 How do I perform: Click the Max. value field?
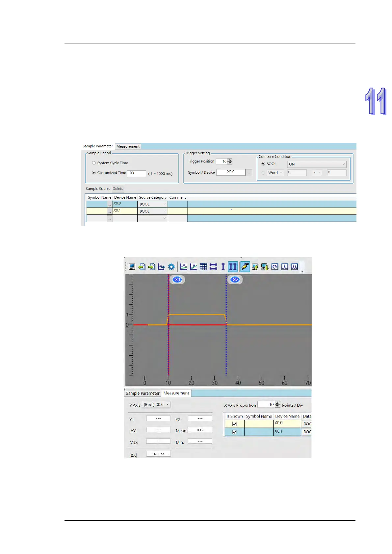click(x=158, y=441)
